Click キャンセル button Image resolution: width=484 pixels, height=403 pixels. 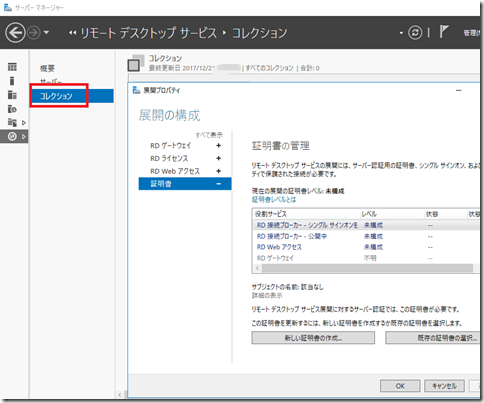(444, 386)
